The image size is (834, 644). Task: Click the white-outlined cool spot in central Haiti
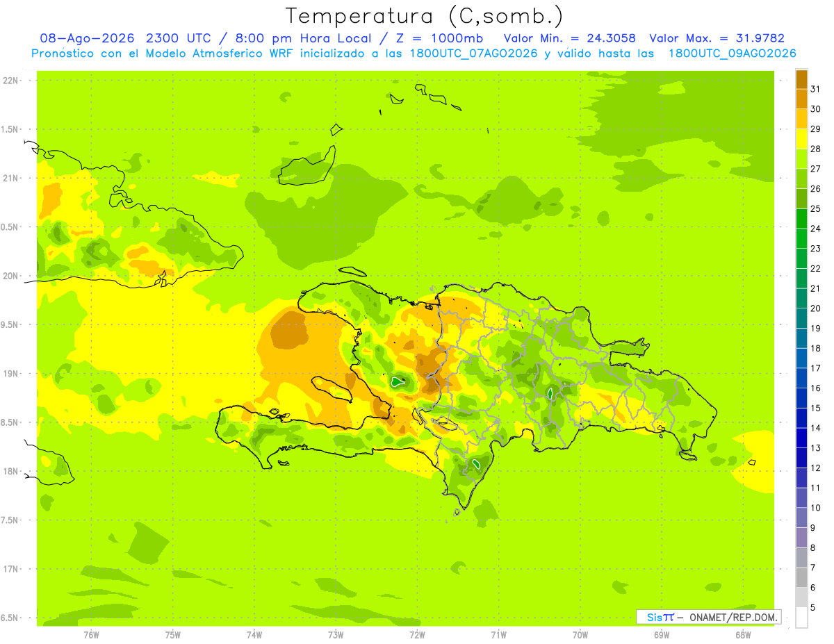click(x=398, y=381)
